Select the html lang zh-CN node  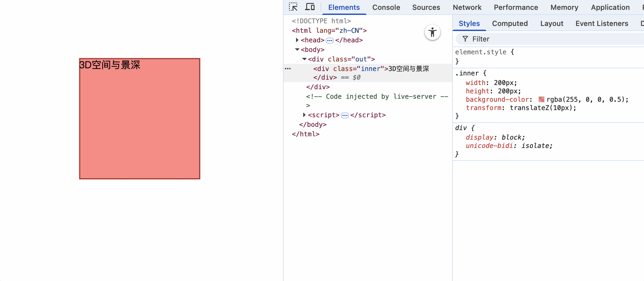(x=329, y=30)
